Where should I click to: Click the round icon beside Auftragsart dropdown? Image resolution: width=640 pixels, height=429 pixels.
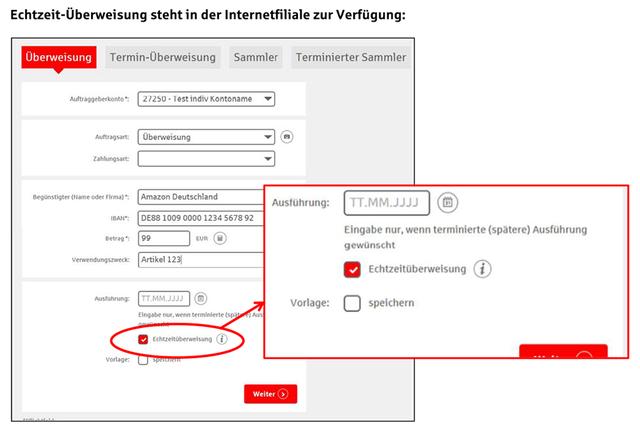287,137
